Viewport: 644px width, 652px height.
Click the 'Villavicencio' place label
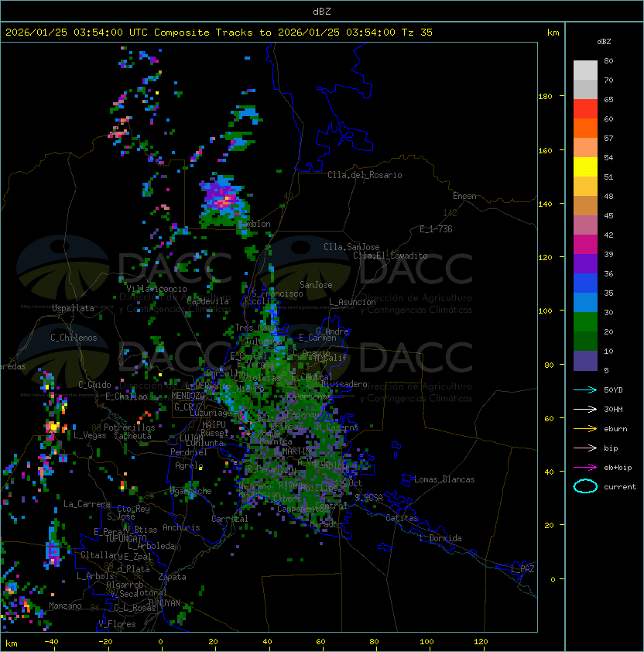[x=156, y=289]
